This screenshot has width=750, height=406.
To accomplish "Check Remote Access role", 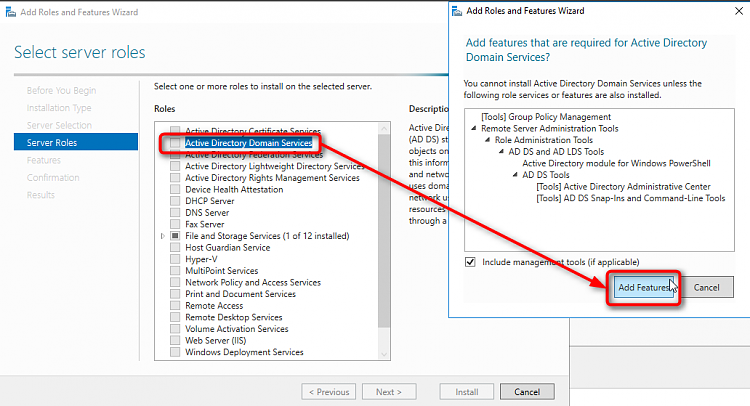I will coord(175,306).
